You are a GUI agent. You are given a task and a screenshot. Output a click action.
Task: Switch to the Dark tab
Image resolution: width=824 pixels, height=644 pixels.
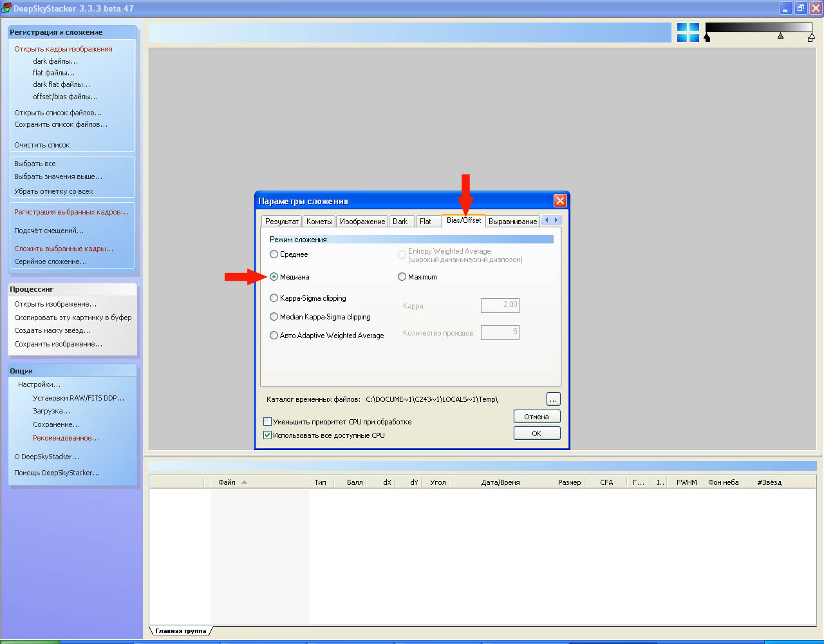pos(400,222)
